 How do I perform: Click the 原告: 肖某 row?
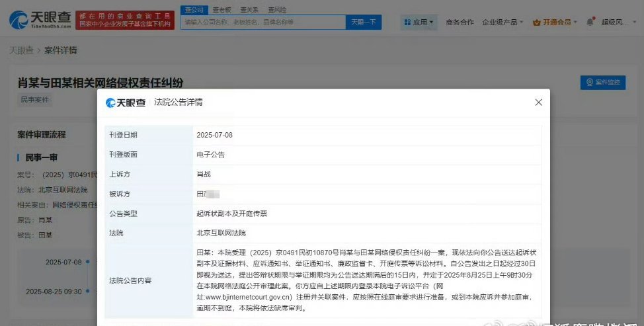point(35,220)
